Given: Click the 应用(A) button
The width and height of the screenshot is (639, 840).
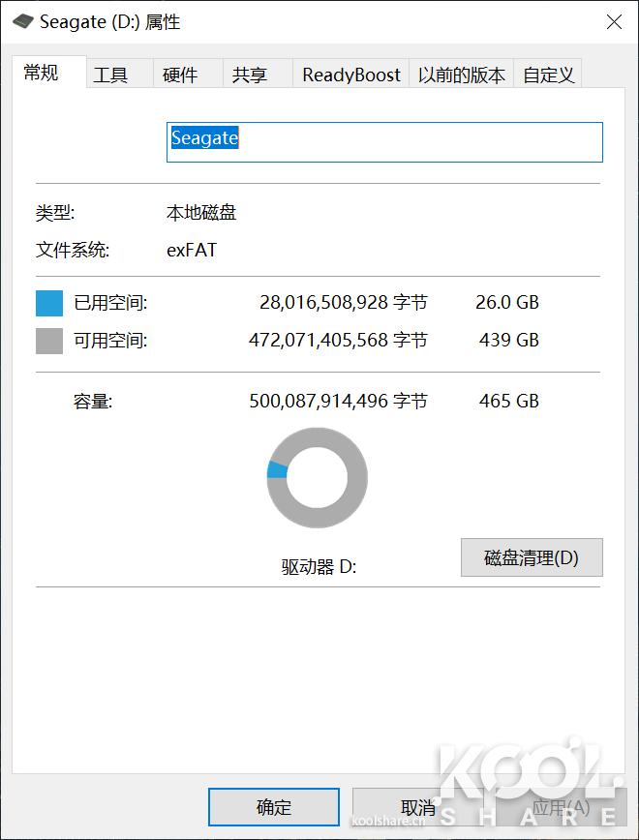Looking at the screenshot, I should (561, 807).
